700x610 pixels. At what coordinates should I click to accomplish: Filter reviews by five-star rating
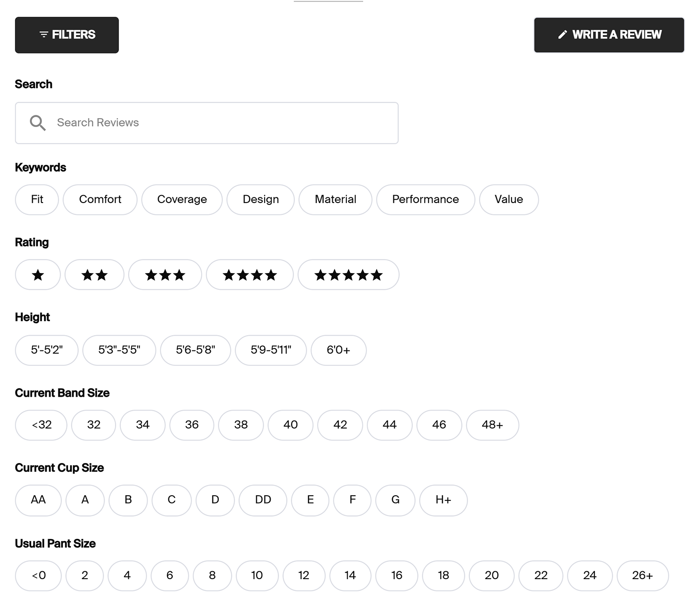point(349,275)
